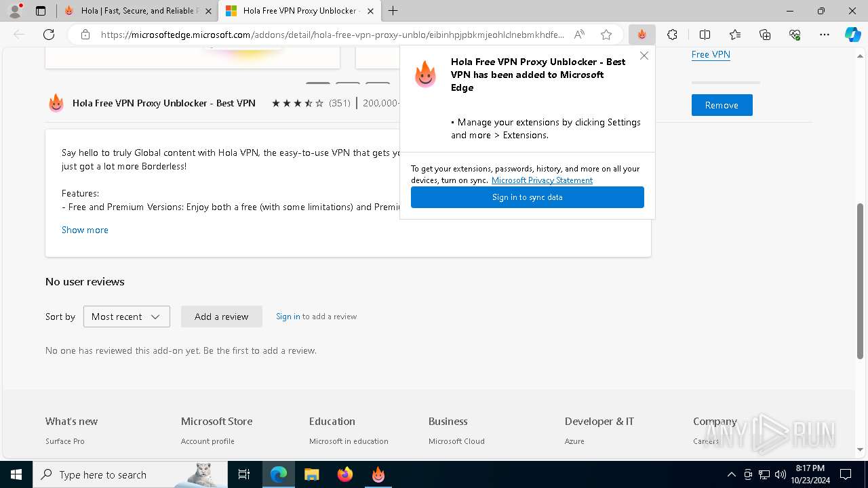Click the address bar URL field
Screen dimensions: 868x488
(332, 35)
